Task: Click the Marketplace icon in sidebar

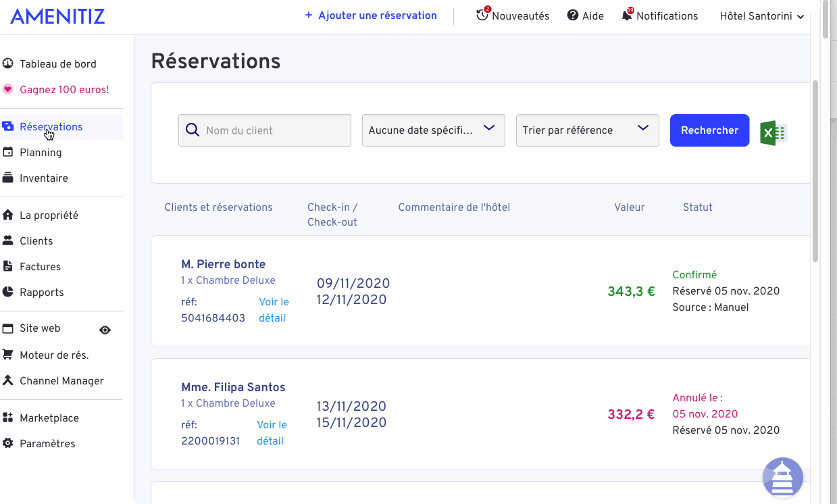Action: [x=8, y=418]
